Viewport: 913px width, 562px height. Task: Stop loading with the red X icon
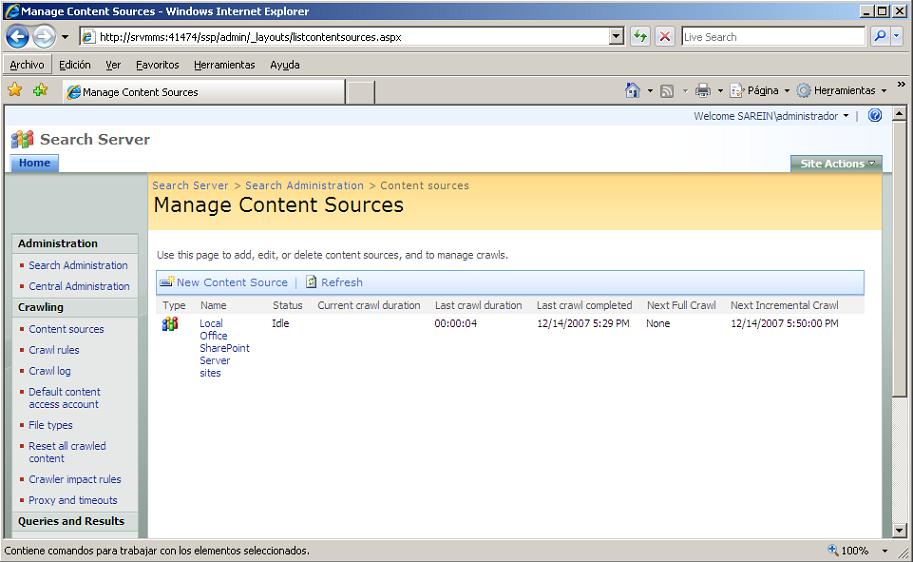664,37
